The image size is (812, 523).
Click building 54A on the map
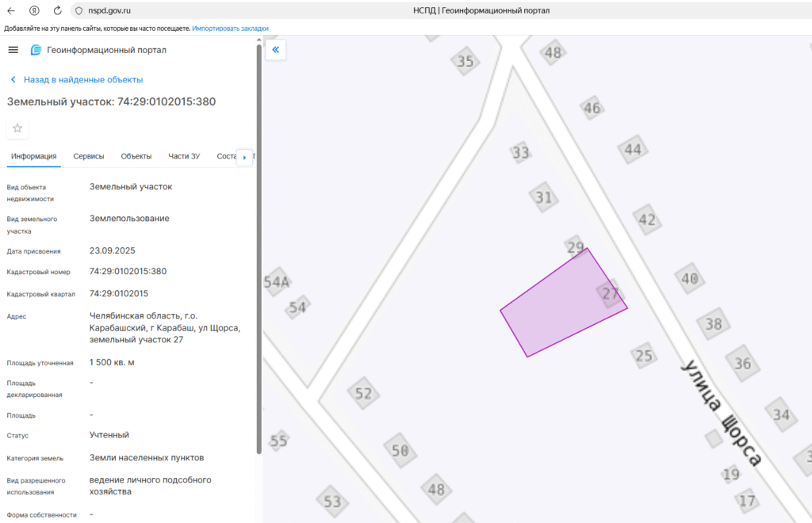pos(277,282)
